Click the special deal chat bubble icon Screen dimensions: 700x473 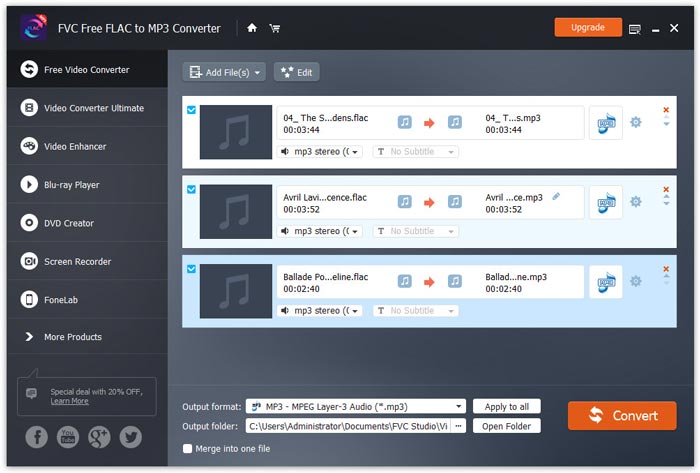31,393
